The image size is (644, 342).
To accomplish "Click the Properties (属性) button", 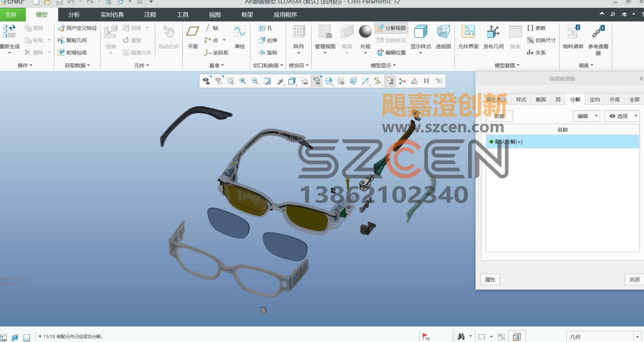I will tap(490, 280).
